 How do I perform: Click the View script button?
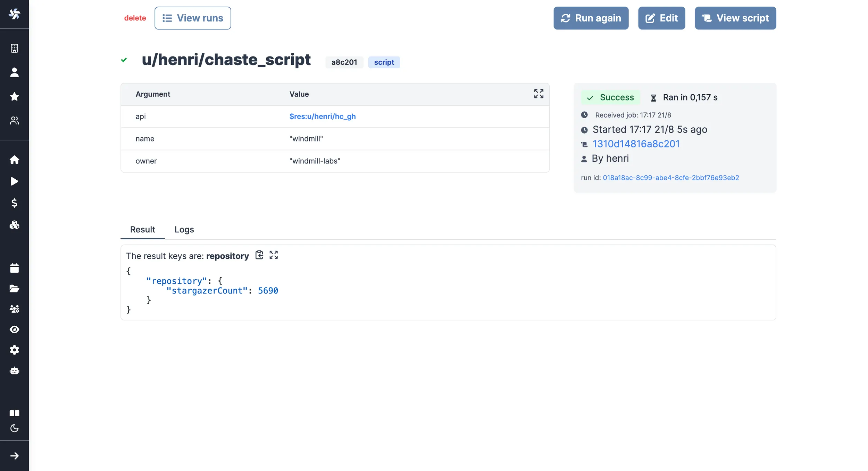tap(735, 18)
